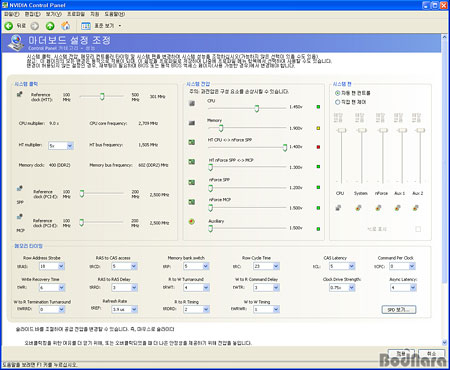Open the Home page icon
This screenshot has width=450, height=370.
66,26
